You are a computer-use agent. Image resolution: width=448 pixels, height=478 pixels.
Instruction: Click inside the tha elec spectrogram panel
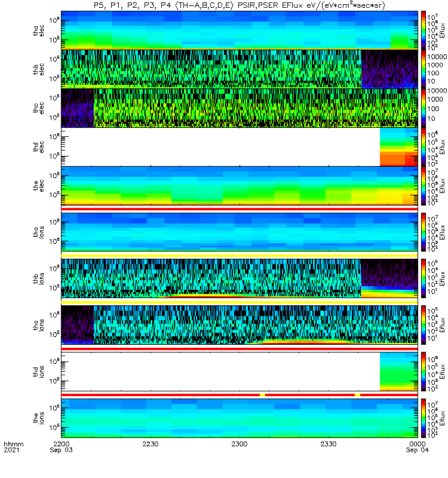pyautogui.click(x=240, y=30)
